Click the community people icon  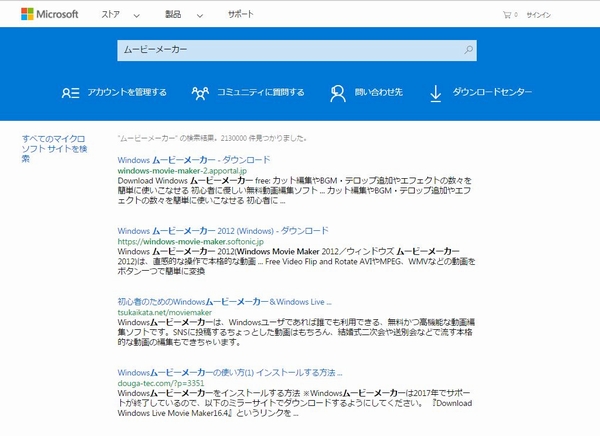click(200, 93)
